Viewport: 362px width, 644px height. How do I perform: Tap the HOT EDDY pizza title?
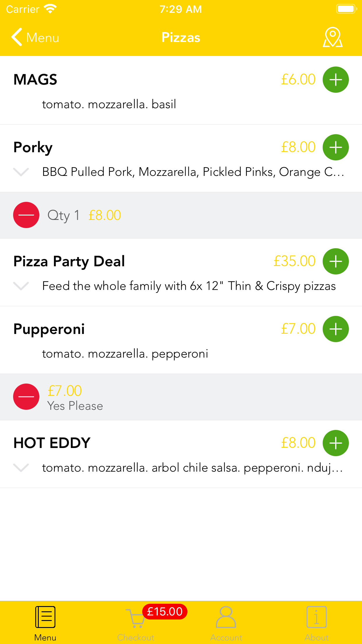[52, 443]
